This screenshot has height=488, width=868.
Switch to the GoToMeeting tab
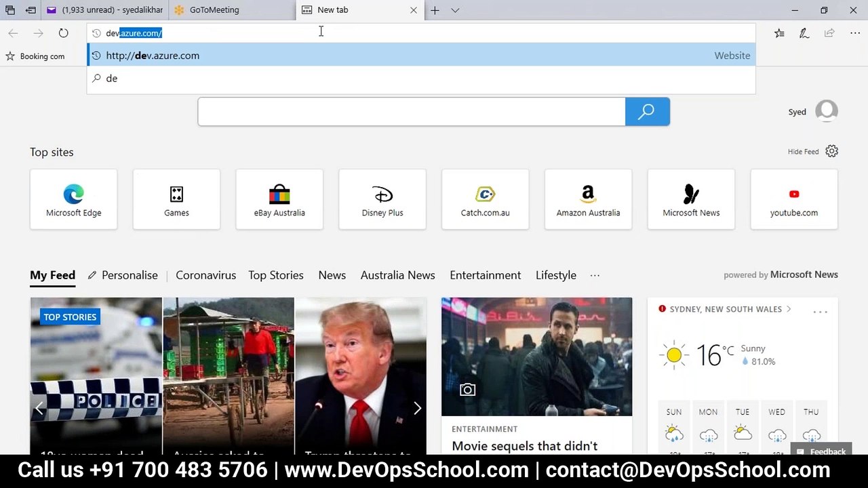[x=231, y=10]
